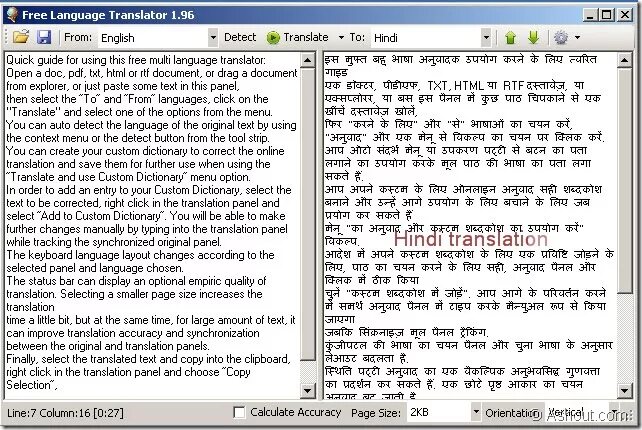The height and width of the screenshot is (430, 642).
Task: Click the 'Quick guide for using' line
Action: click(x=136, y=60)
